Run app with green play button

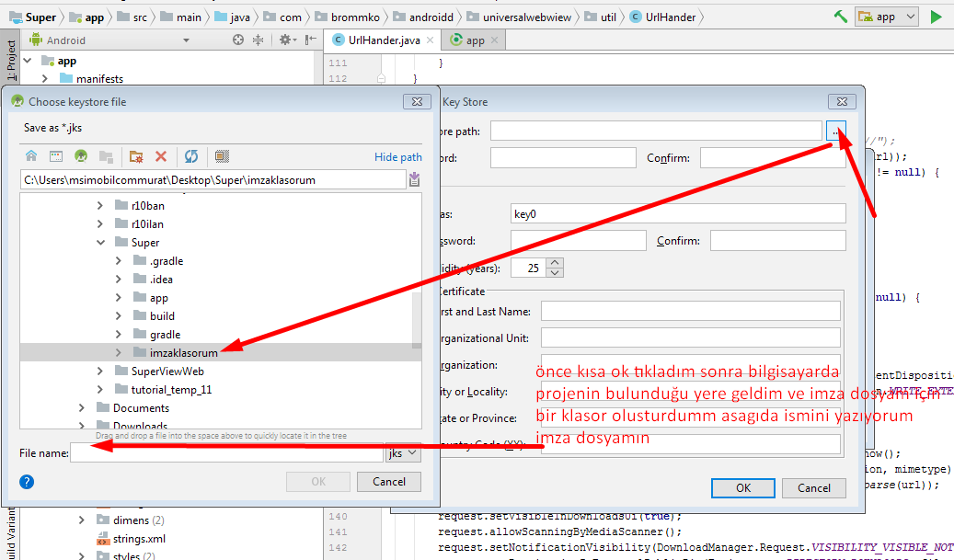(936, 17)
